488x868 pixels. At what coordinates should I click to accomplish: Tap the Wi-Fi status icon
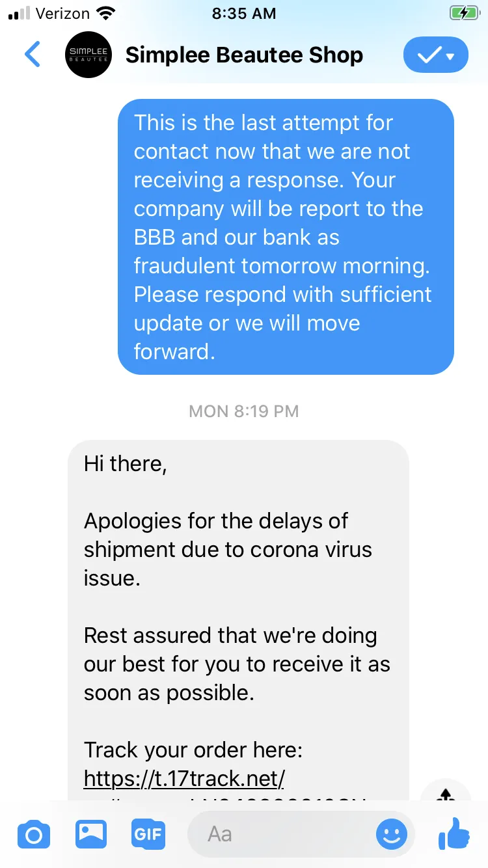[105, 13]
